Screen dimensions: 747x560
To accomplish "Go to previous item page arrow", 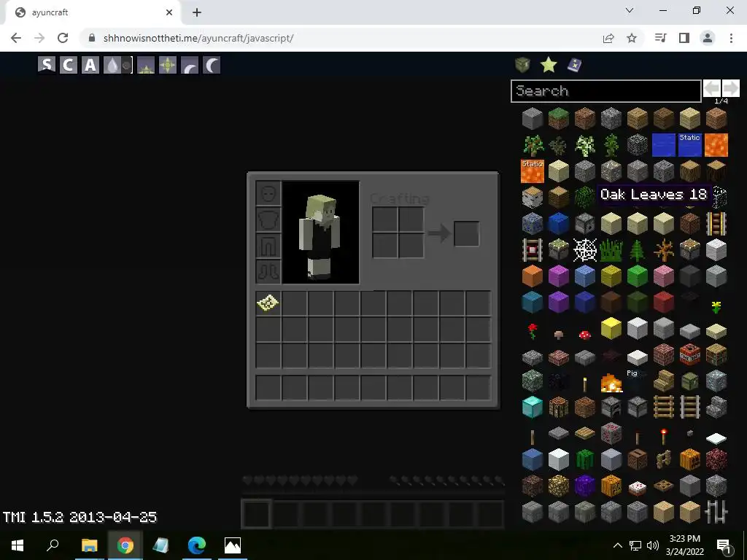I will pos(712,88).
